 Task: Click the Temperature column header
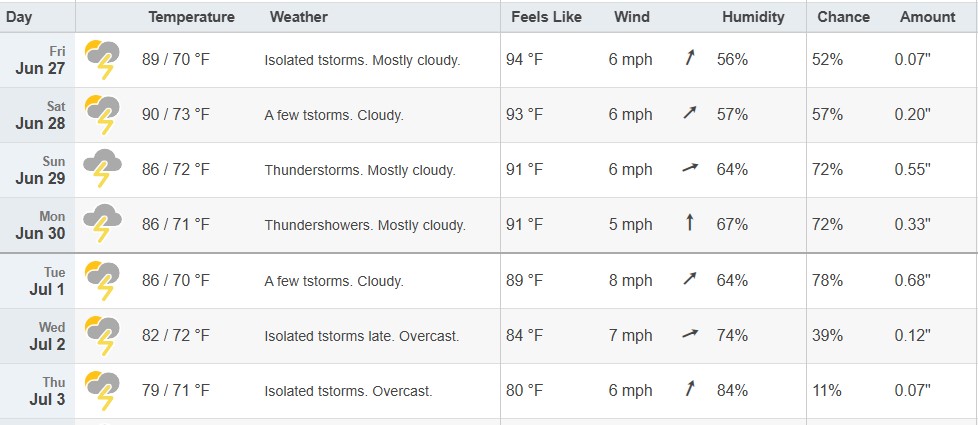click(191, 17)
